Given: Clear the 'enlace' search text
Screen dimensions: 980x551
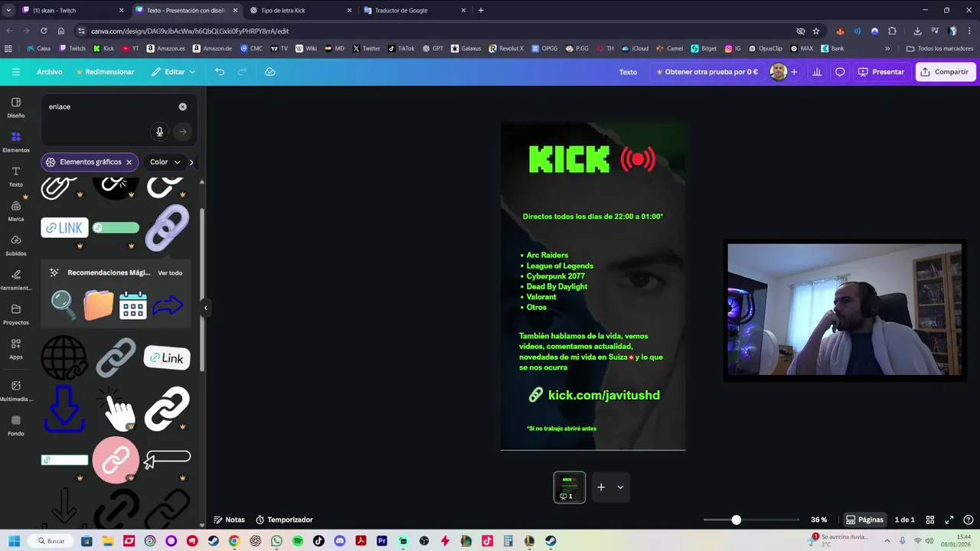Looking at the screenshot, I should 182,106.
